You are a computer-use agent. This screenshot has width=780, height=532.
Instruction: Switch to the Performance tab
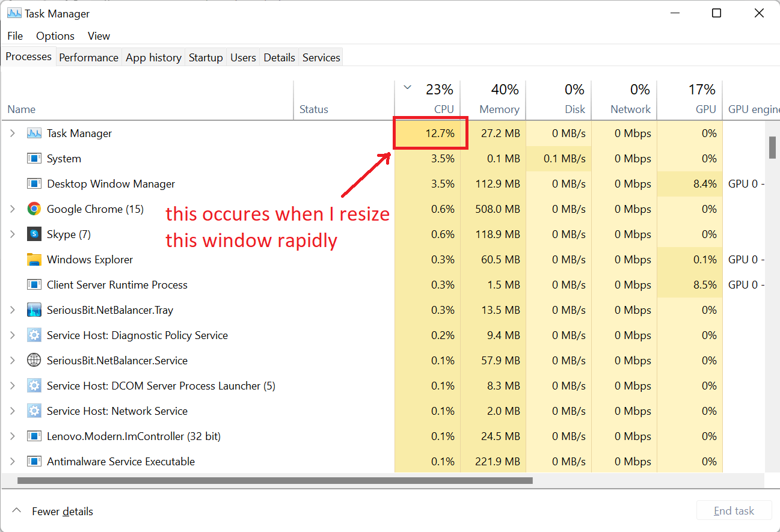89,58
